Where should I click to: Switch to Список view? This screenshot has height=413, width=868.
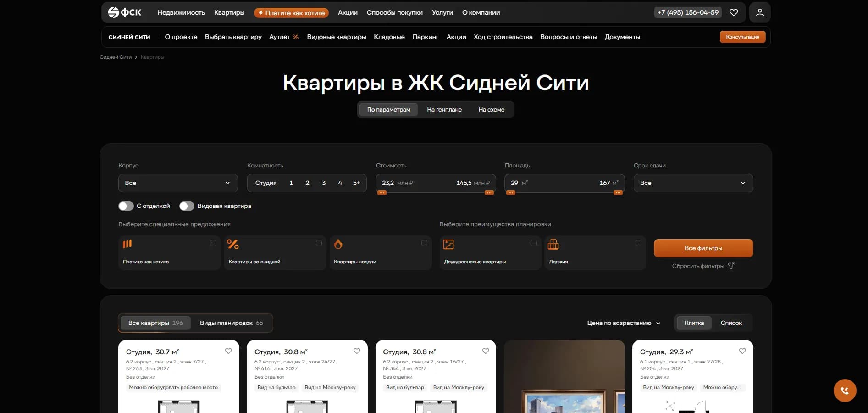(x=731, y=323)
